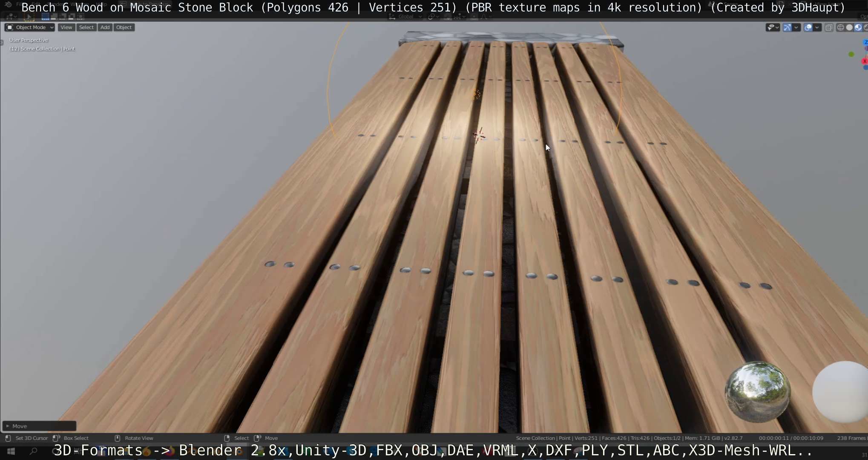Viewport: 868px width, 460px height.
Task: Click the blue Z axis gizmo
Action: [x=865, y=43]
